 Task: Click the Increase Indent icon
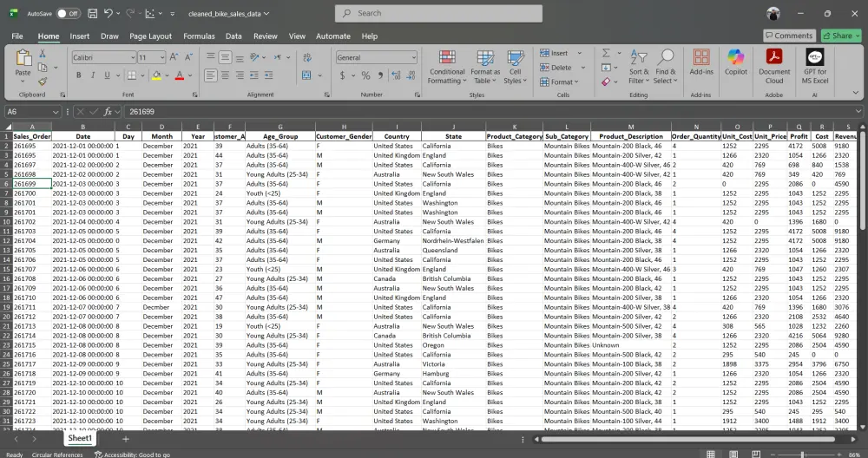point(268,75)
